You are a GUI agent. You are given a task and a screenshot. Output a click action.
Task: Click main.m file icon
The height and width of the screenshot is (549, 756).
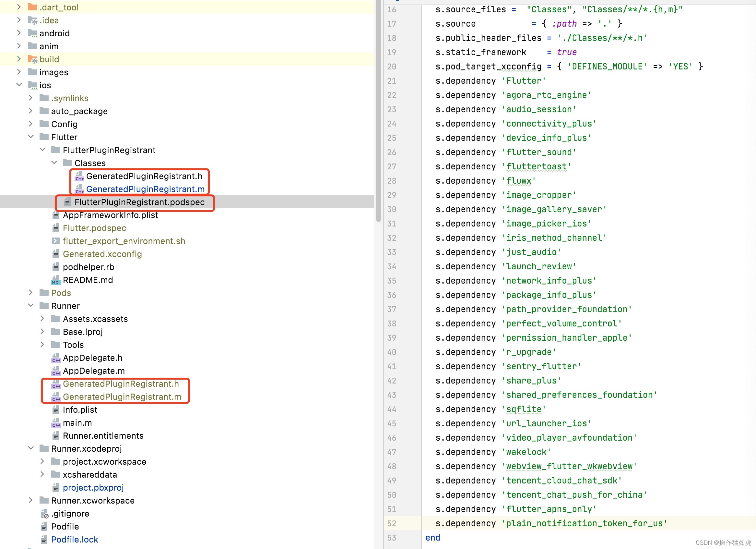tap(56, 423)
